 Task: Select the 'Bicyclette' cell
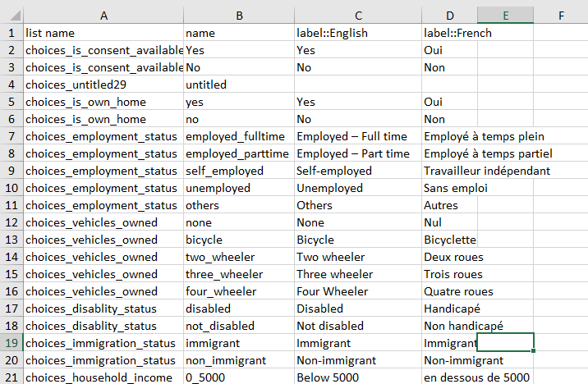click(449, 240)
